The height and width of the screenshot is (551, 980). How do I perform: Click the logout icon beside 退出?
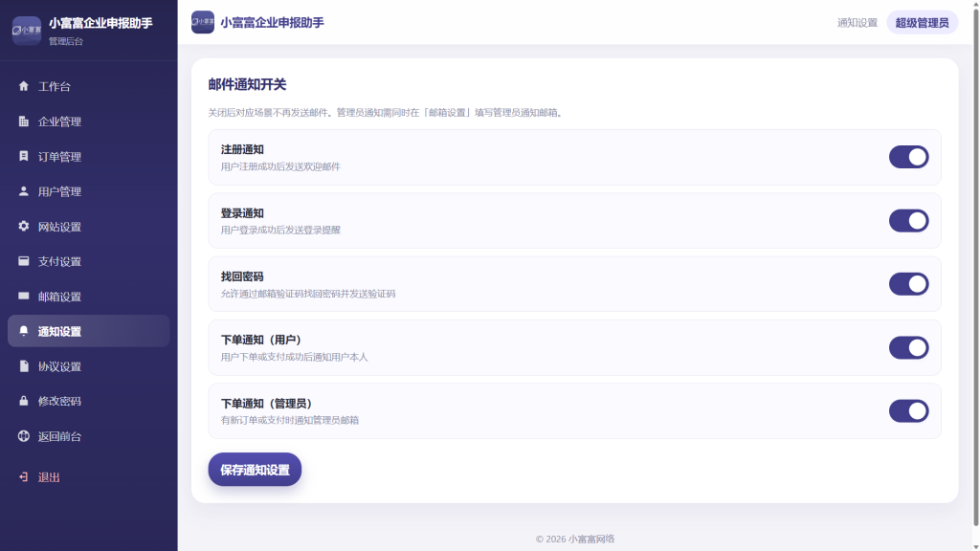(x=24, y=477)
